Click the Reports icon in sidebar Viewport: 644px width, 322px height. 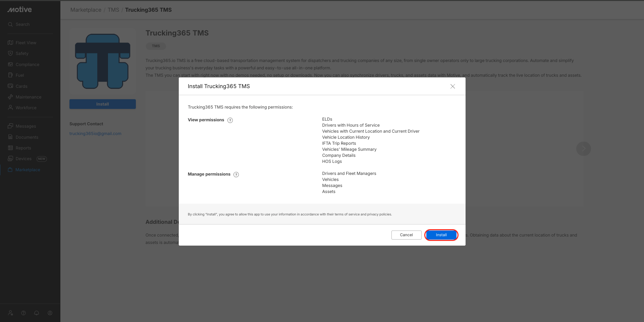(10, 148)
